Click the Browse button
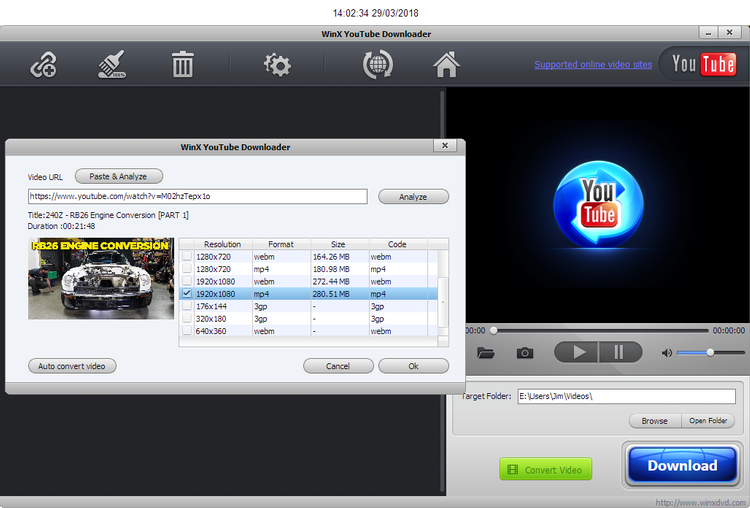Screen dimensions: 750x508 click(x=655, y=421)
